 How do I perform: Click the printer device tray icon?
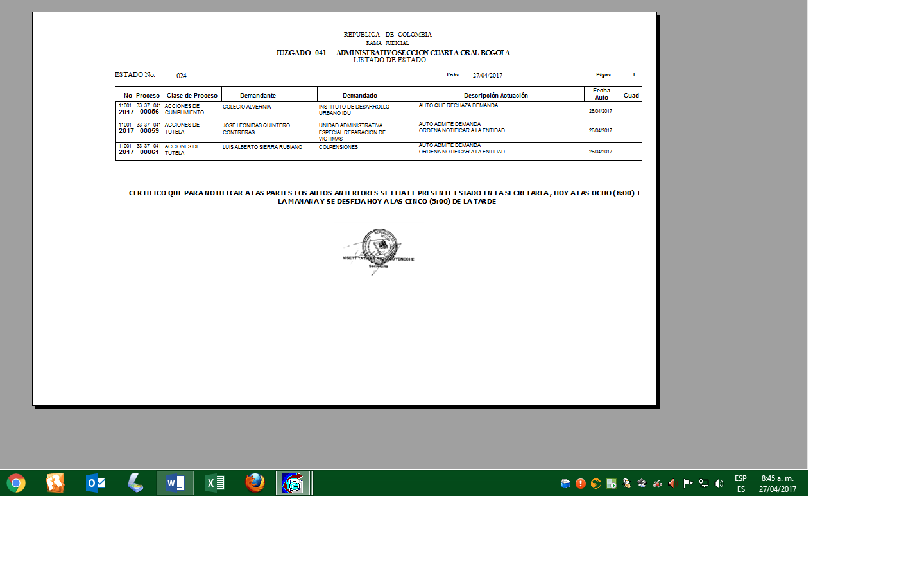click(x=642, y=484)
